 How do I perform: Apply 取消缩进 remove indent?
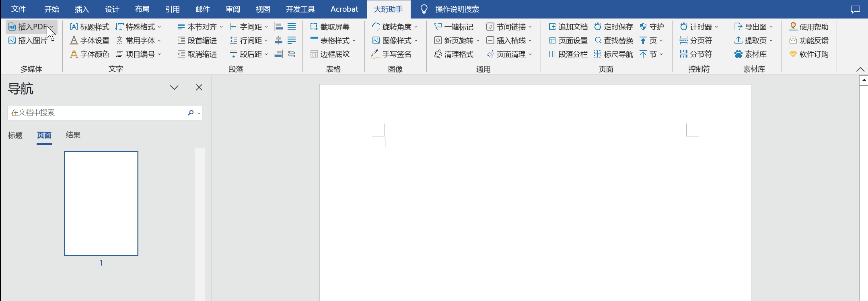click(197, 54)
